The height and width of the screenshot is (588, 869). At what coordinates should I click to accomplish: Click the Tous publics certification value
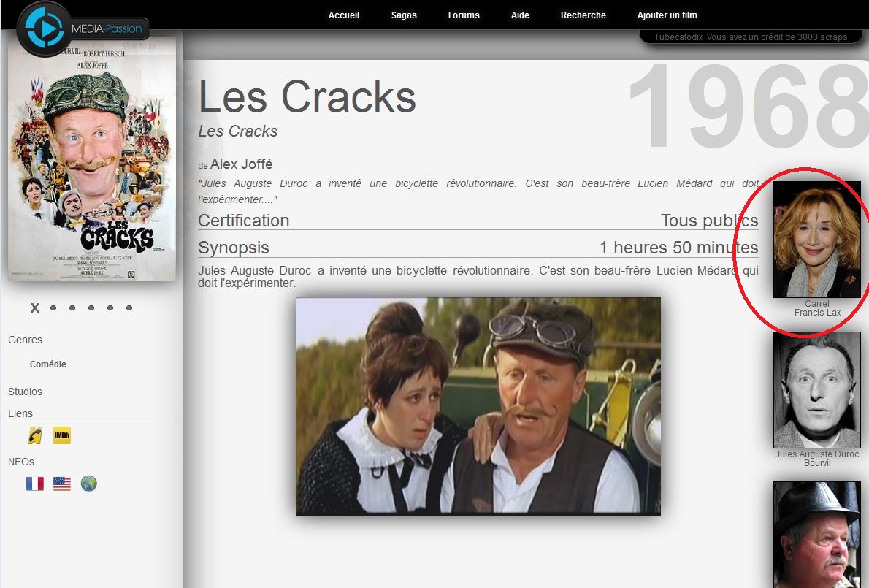coord(709,221)
